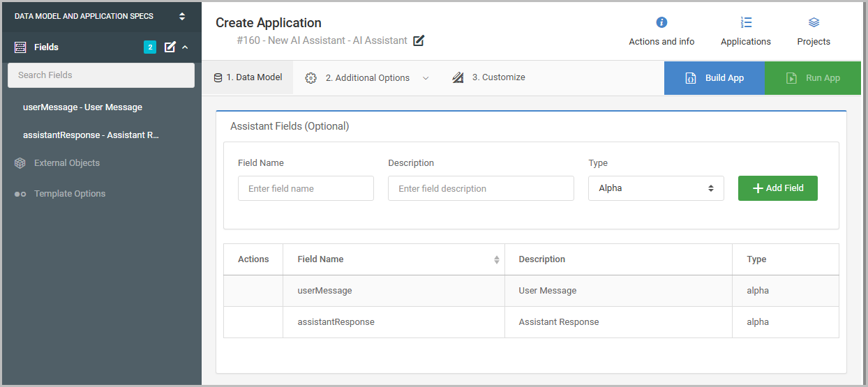Expand the Additional Options chevron

[x=426, y=78]
